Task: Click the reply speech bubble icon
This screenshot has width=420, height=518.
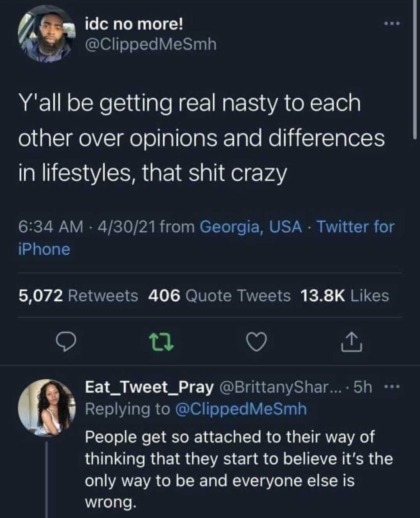Action: click(65, 342)
